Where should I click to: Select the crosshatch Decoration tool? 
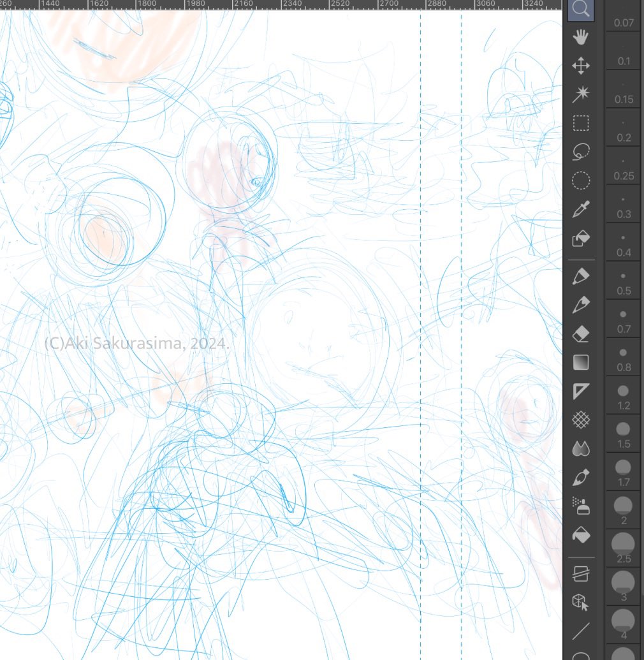pos(581,420)
